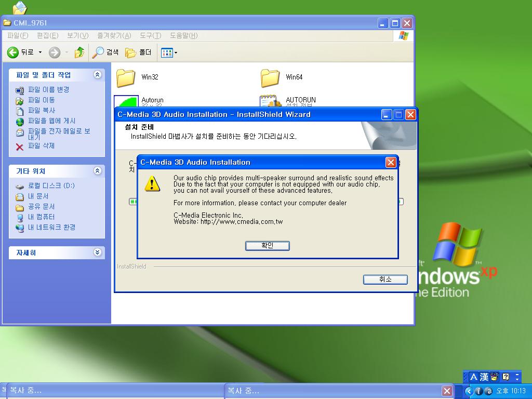Click the 파일을 전자 메일로 보내기 link

click(59, 134)
